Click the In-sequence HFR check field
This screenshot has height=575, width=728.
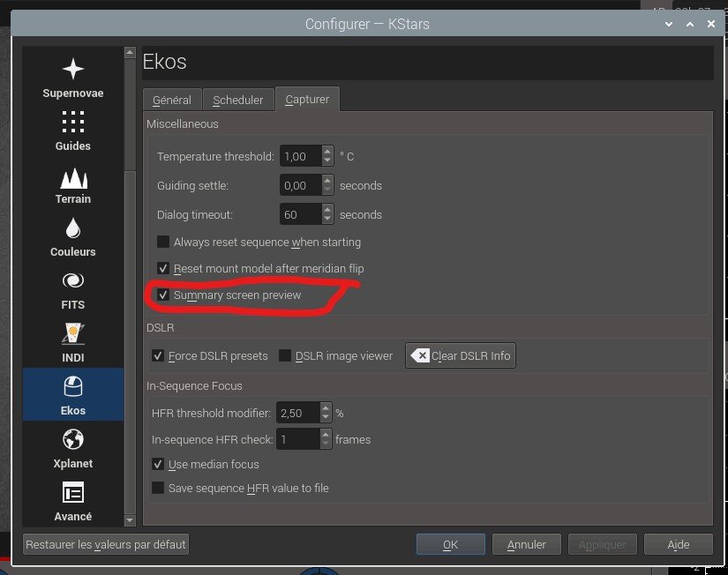click(x=298, y=439)
